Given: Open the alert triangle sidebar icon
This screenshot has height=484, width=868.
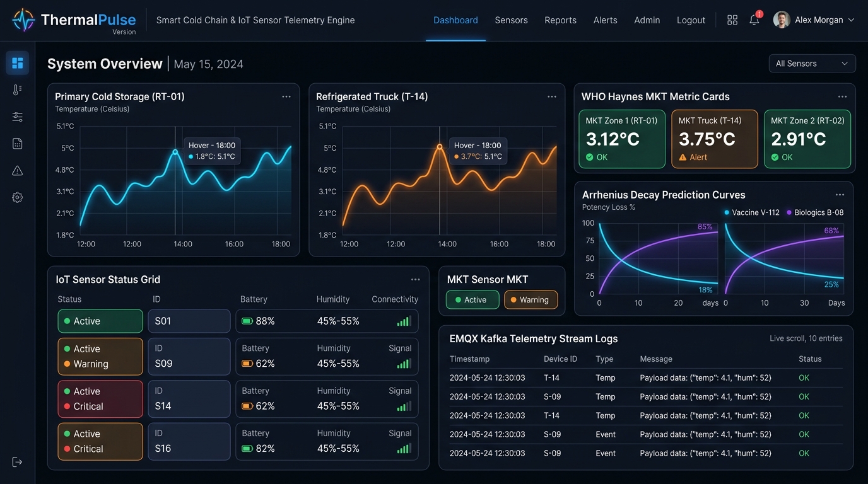Looking at the screenshot, I should [17, 171].
